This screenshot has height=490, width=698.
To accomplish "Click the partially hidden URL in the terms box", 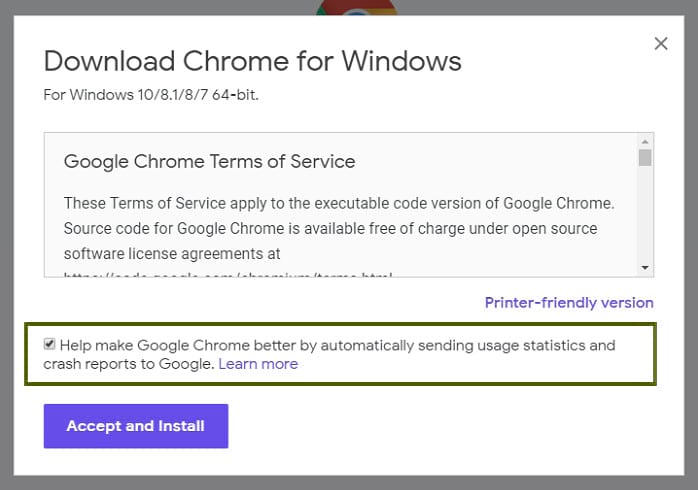I will tap(227, 275).
